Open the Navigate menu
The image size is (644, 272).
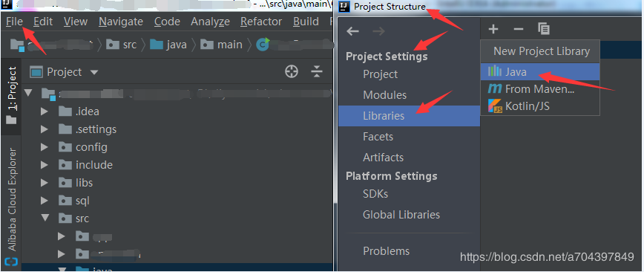tap(121, 22)
